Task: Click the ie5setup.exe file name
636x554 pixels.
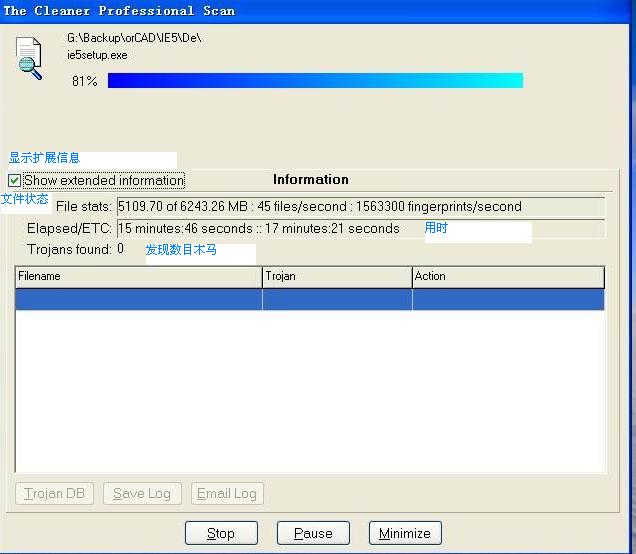Action: [x=97, y=55]
